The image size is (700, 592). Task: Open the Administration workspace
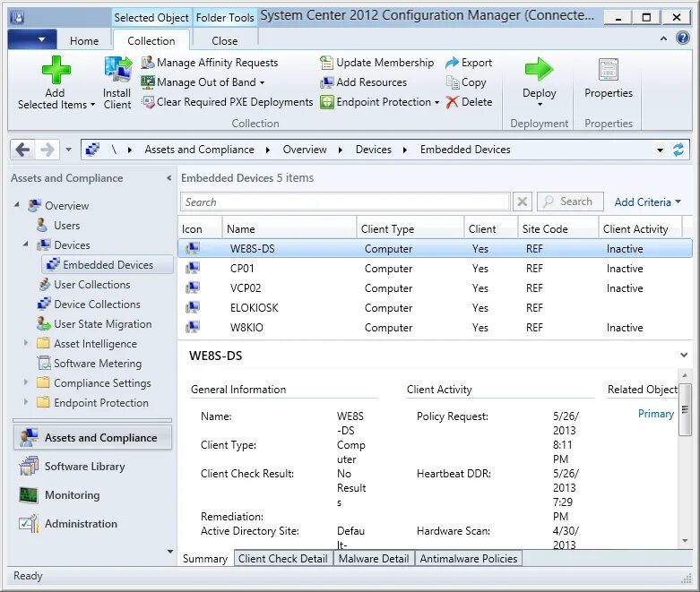click(x=81, y=523)
